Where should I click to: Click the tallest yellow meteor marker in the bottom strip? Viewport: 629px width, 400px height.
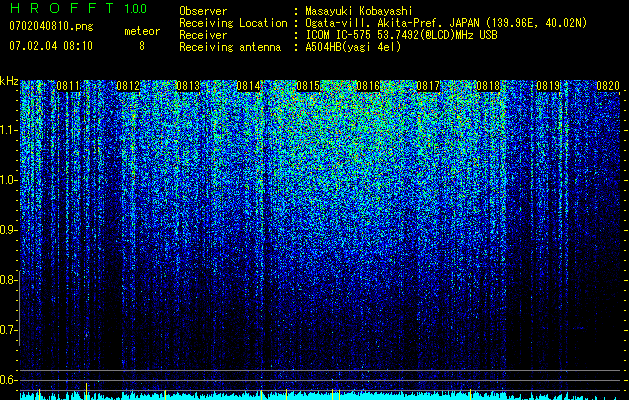pos(87,391)
